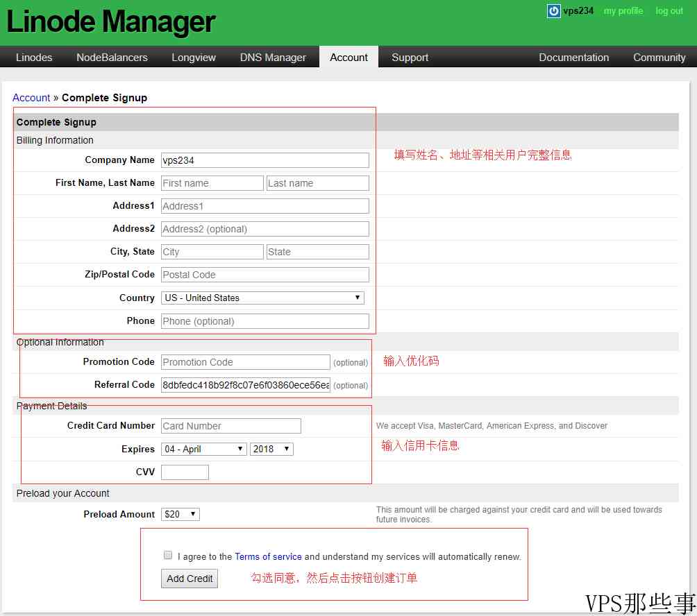Click the Referral Code field
The image size is (697, 616).
click(x=245, y=385)
